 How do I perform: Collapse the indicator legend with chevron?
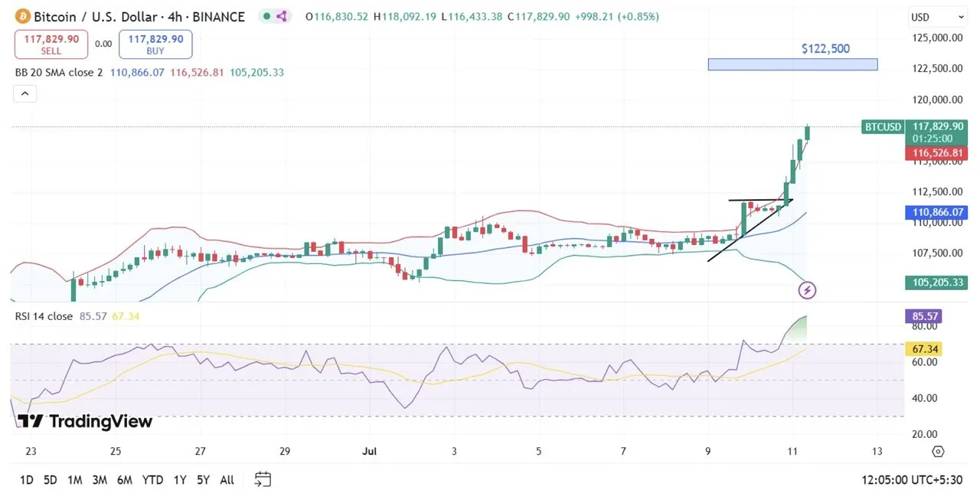click(x=24, y=94)
